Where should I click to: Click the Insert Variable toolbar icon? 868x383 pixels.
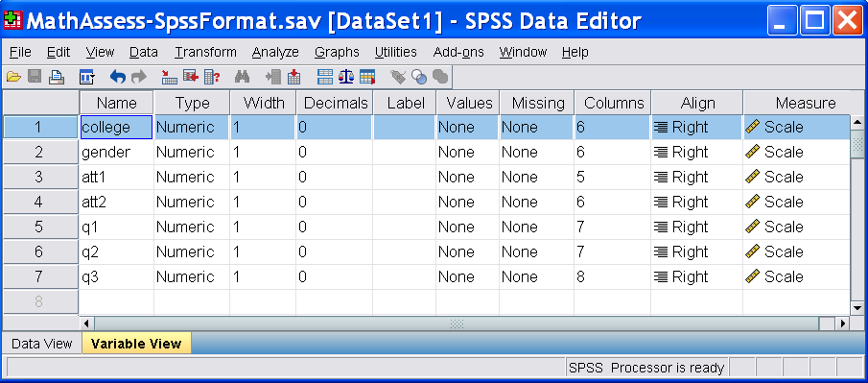(x=293, y=77)
